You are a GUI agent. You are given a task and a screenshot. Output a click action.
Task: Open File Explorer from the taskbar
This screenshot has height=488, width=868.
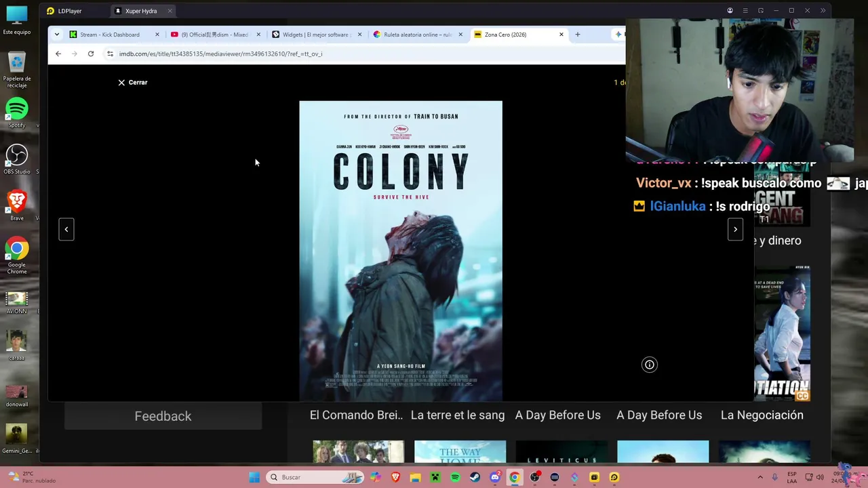[415, 477]
